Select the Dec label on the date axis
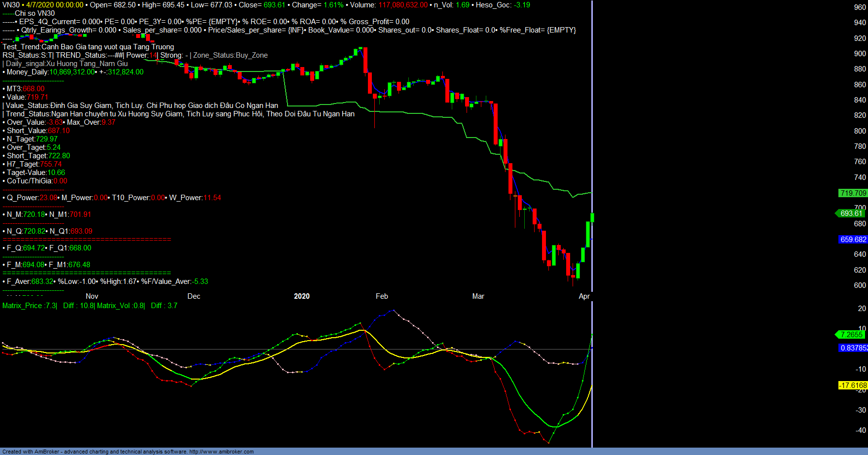The height and width of the screenshot is (455, 868). coord(194,296)
